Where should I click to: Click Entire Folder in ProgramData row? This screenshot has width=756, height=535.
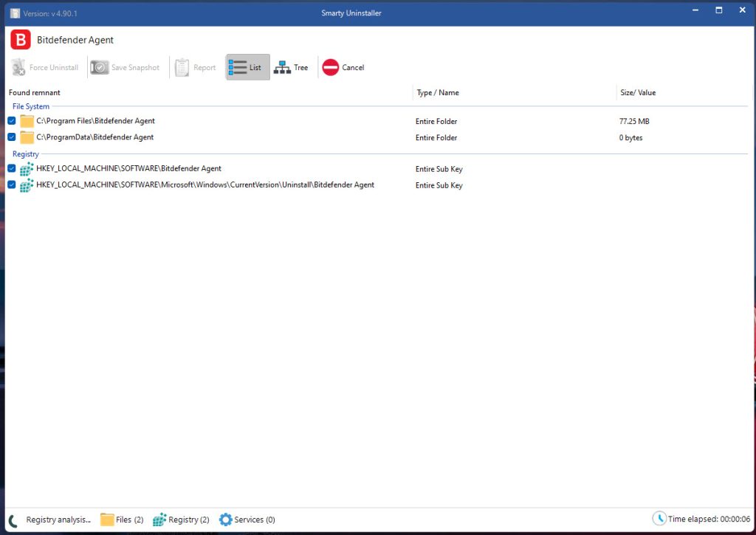tap(436, 138)
